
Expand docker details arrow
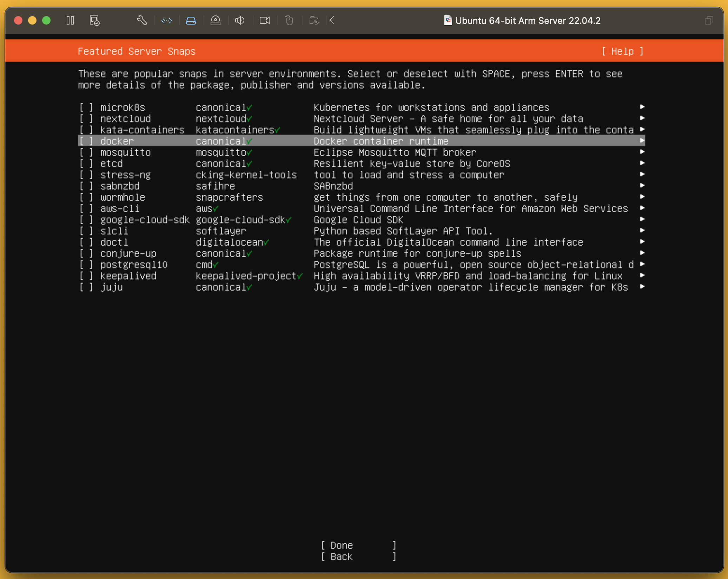(x=642, y=140)
